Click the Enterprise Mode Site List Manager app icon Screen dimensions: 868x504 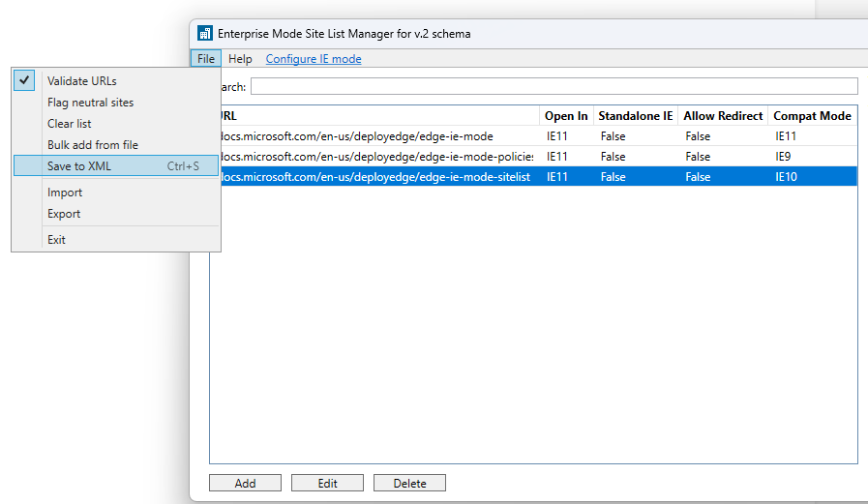204,34
